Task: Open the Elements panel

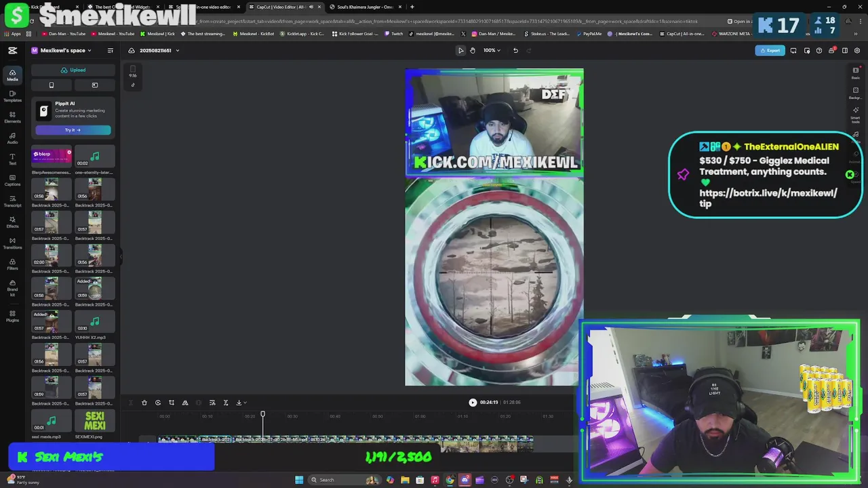Action: [x=12, y=117]
